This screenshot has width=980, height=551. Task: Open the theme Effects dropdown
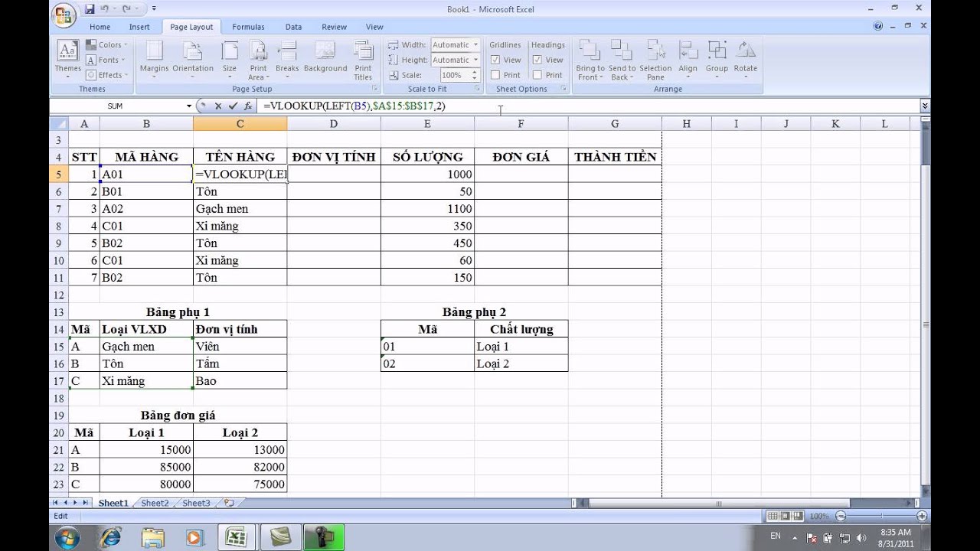tap(106, 75)
